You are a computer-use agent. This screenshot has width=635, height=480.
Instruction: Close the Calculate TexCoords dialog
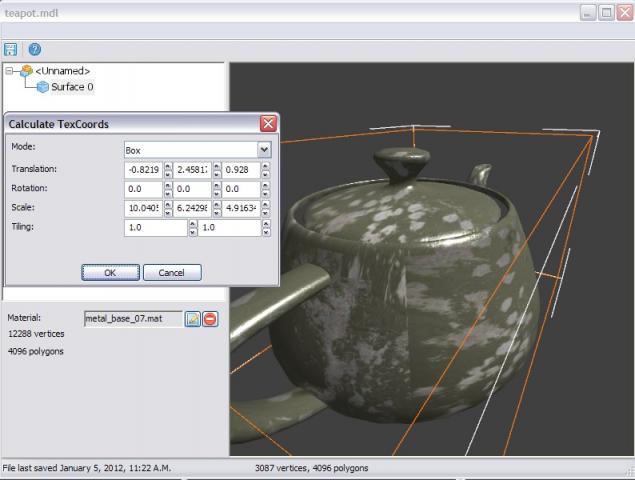pos(268,124)
